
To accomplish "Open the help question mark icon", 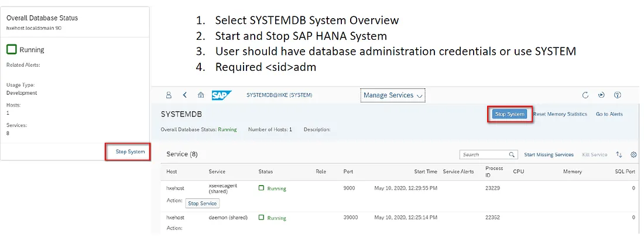I will pos(617,95).
